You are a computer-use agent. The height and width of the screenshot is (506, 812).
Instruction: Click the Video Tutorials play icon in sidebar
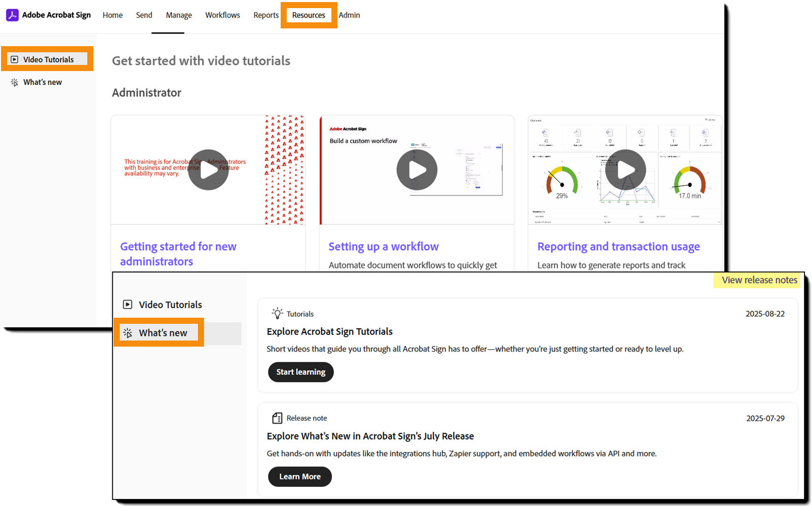tap(14, 59)
